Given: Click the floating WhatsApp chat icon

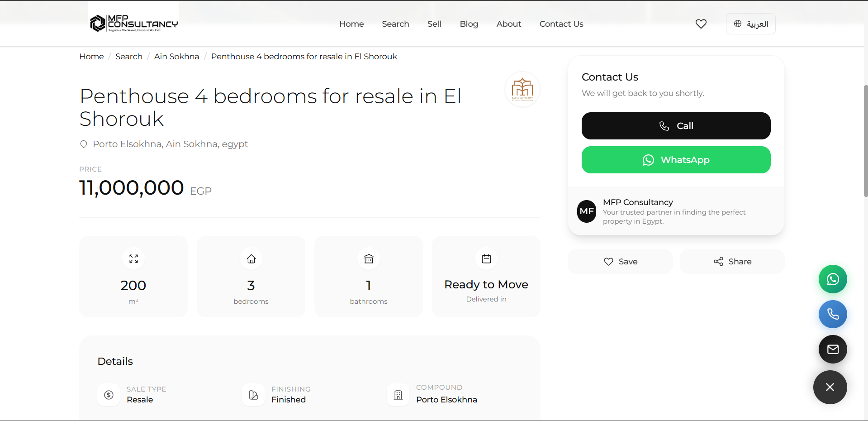Looking at the screenshot, I should pyautogui.click(x=832, y=279).
